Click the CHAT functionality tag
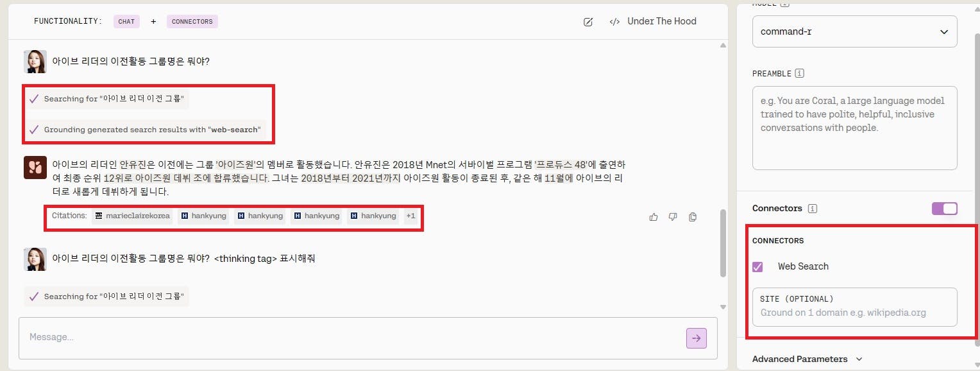Viewport: 980px width, 371px height. 126,21
